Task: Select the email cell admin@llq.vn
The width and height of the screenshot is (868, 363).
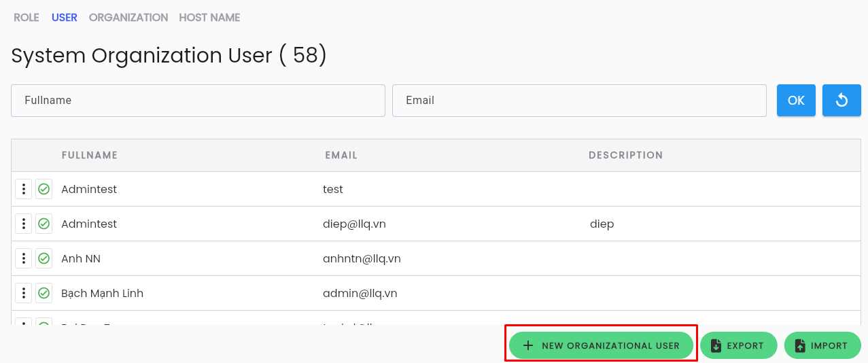Action: click(x=360, y=293)
